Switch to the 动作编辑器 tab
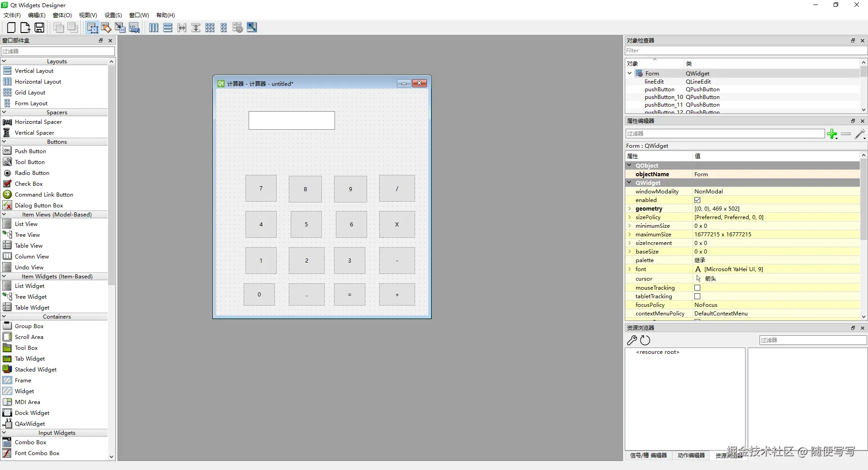Viewport: 868px width, 470px height. point(691,455)
